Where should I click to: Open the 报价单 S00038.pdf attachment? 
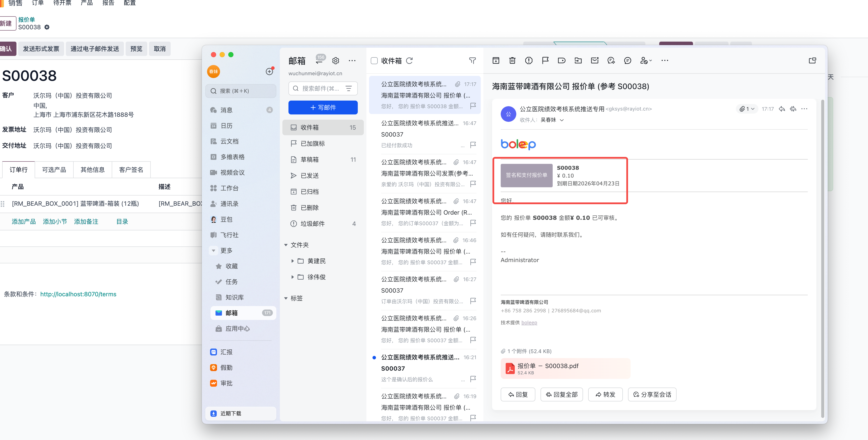(565, 368)
